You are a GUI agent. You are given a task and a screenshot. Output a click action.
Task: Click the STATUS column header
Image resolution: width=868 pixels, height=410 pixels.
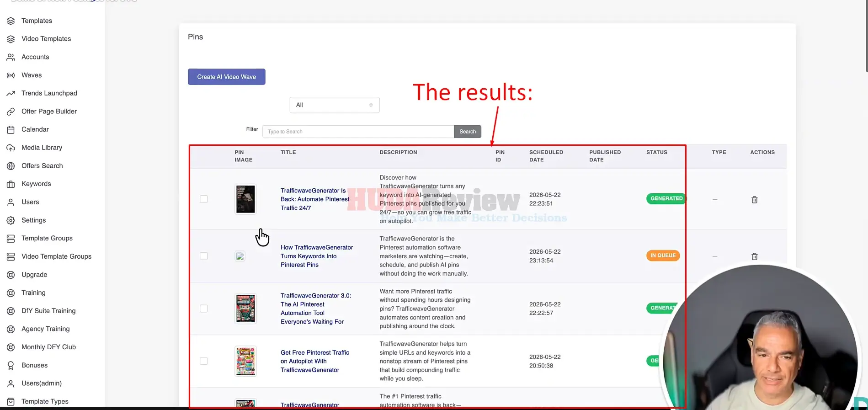point(657,152)
